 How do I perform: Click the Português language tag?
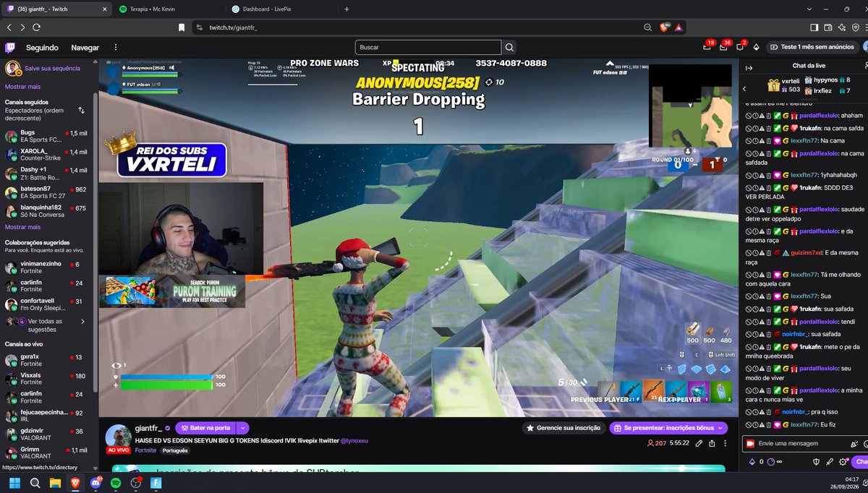[174, 450]
